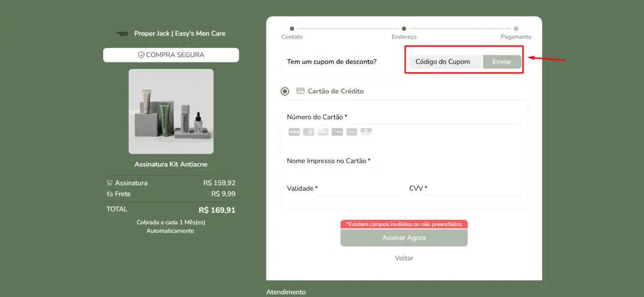644x297 pixels.
Task: Click the Proper Jack | Easy's Men Care title
Action: point(180,34)
